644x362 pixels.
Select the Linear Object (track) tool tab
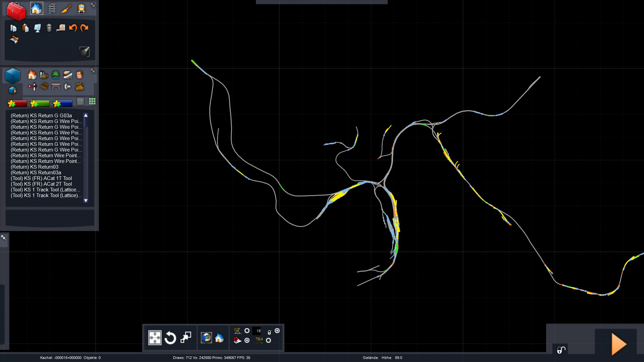tap(52, 8)
